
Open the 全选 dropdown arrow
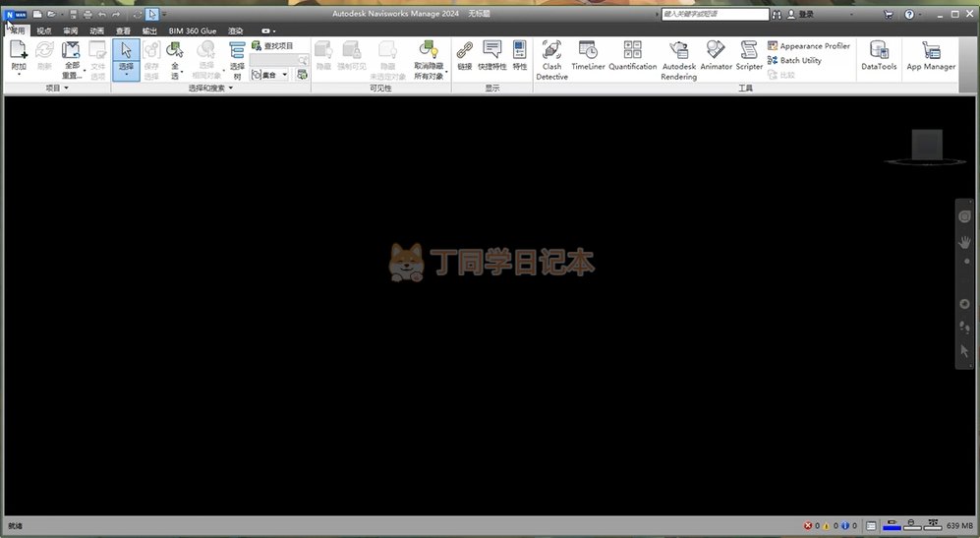[181, 73]
